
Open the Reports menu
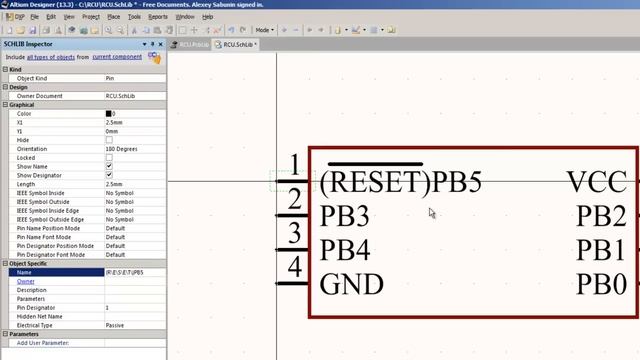tap(158, 17)
